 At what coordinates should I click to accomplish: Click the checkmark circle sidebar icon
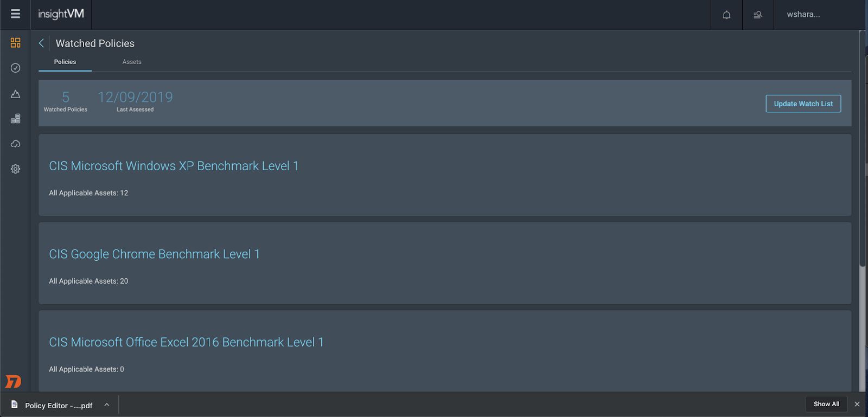pos(15,68)
